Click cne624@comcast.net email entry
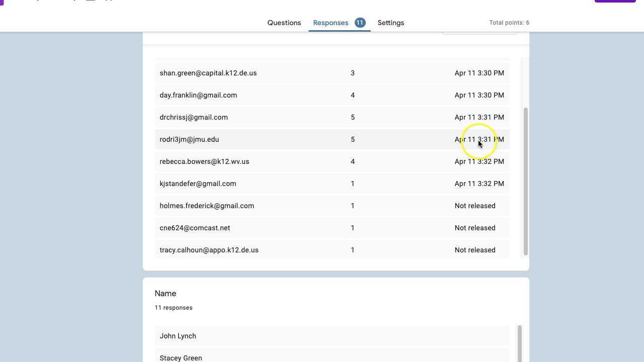Image resolution: width=644 pixels, height=362 pixels. point(195,228)
